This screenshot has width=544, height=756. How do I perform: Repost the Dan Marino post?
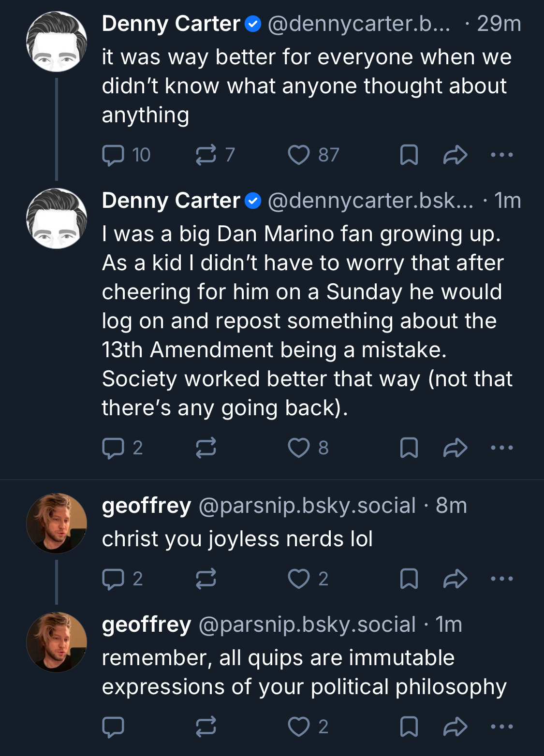click(x=206, y=448)
